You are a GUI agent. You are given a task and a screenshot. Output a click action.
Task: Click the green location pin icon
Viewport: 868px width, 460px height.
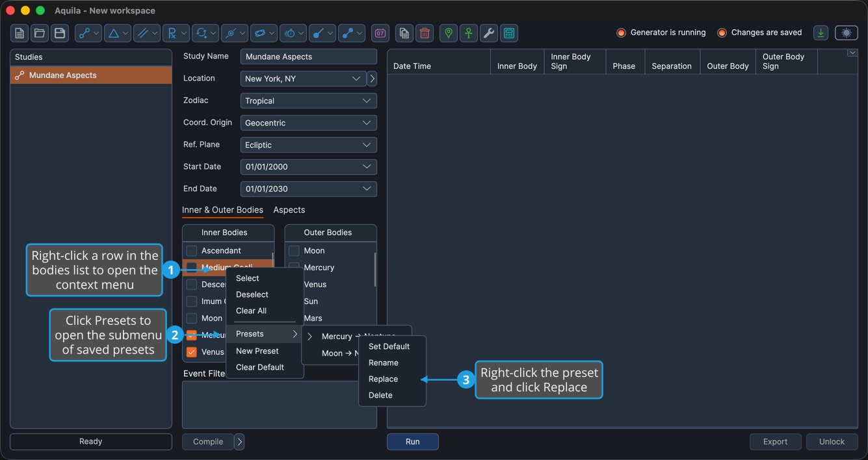(x=449, y=33)
